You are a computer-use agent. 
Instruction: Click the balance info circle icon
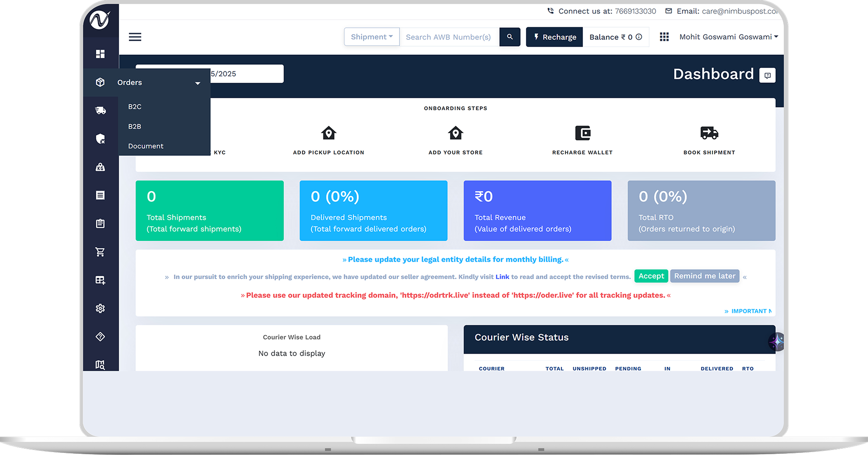click(639, 37)
